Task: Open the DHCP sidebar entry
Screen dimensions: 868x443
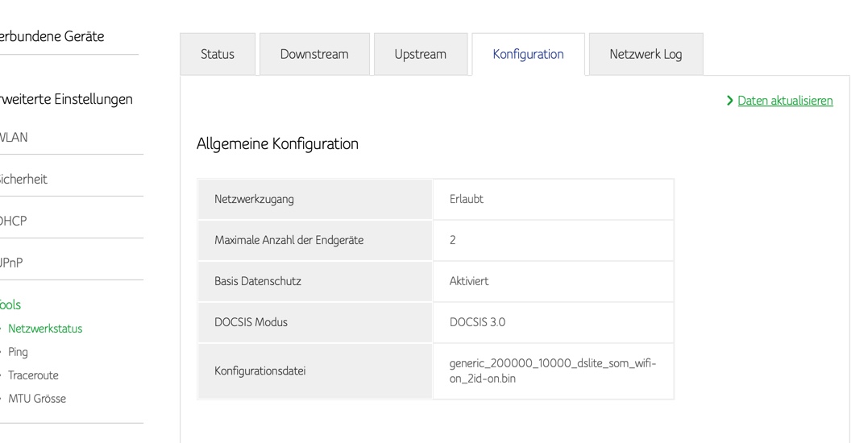Action: [x=15, y=221]
